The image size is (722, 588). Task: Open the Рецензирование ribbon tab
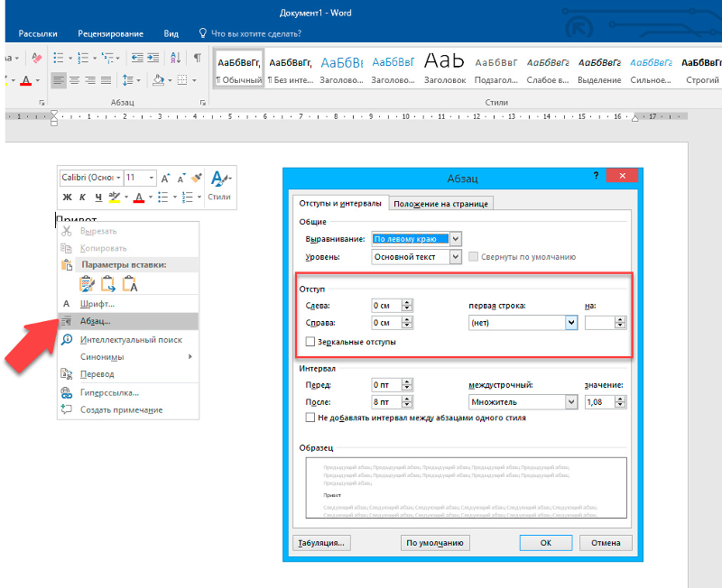click(110, 33)
